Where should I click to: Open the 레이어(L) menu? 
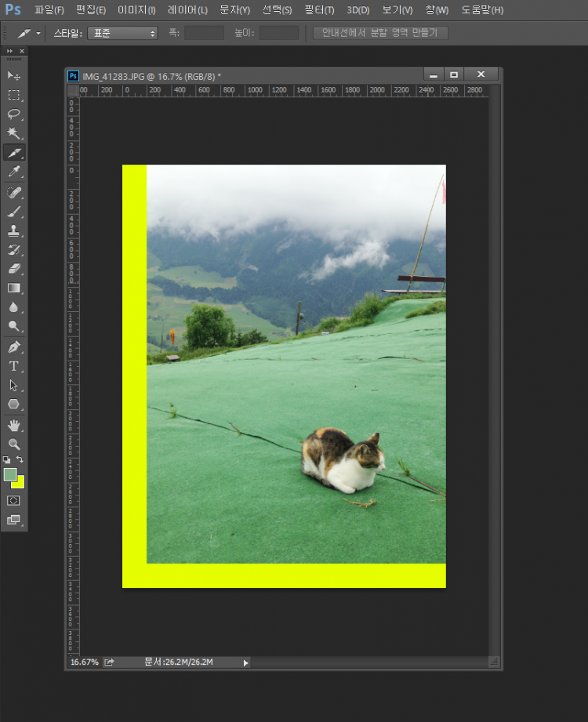point(187,10)
